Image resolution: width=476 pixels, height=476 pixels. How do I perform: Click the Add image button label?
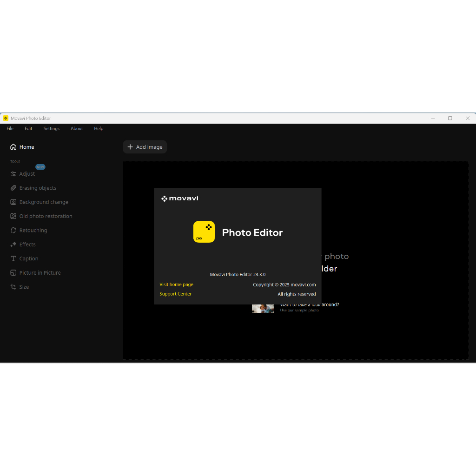coord(149,147)
